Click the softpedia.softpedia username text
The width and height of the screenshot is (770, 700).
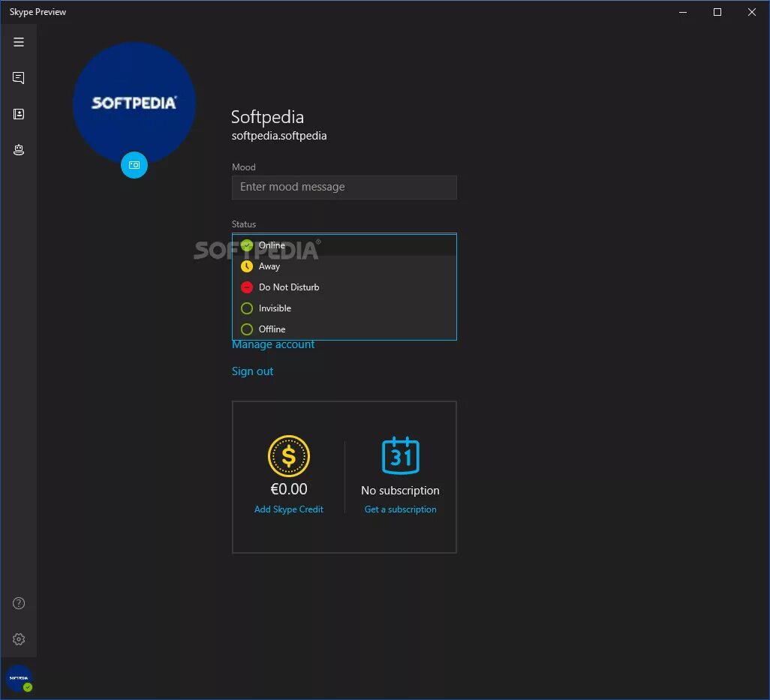[279, 136]
